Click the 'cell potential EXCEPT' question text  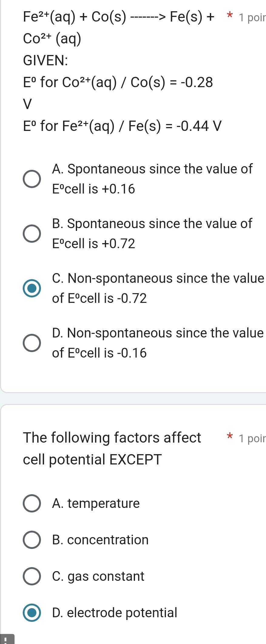pos(92,459)
